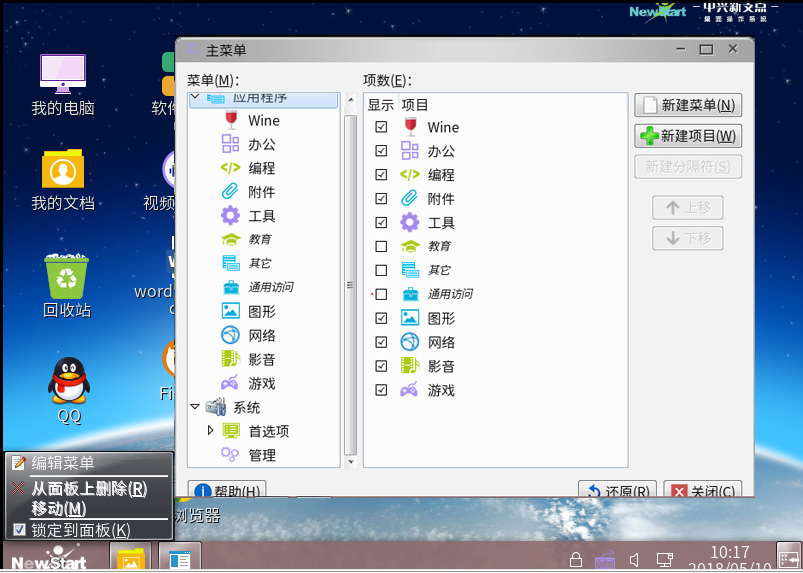
Task: Select 系统 node in menu tree
Action: (246, 407)
